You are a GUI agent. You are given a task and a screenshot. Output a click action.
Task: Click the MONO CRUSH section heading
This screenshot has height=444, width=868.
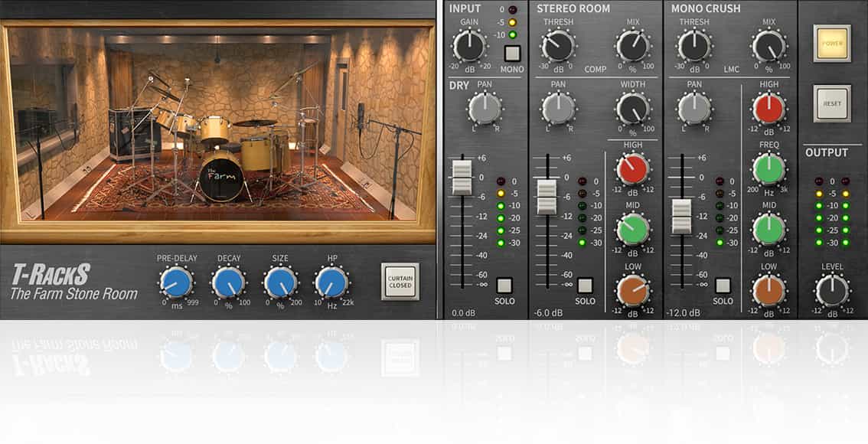click(706, 8)
